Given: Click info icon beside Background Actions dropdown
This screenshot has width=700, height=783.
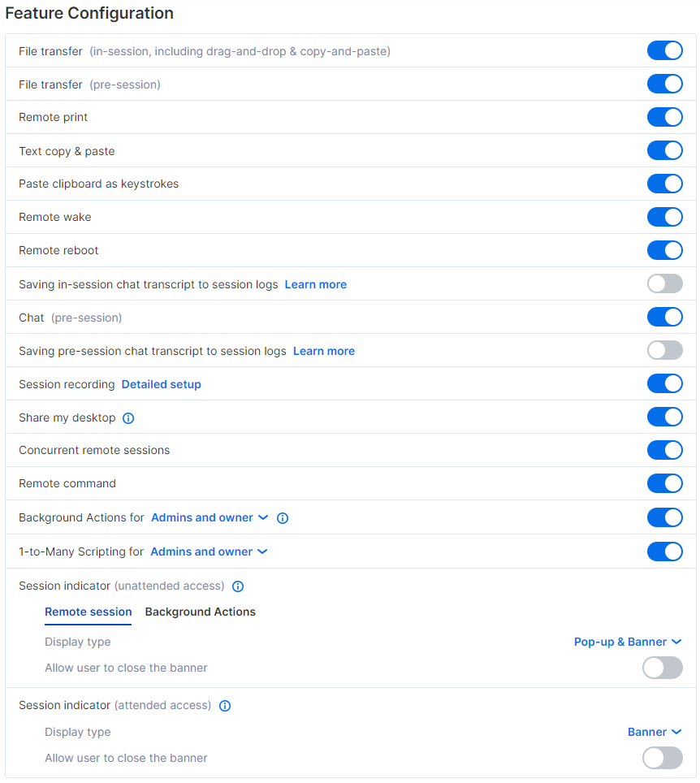Looking at the screenshot, I should tap(283, 518).
